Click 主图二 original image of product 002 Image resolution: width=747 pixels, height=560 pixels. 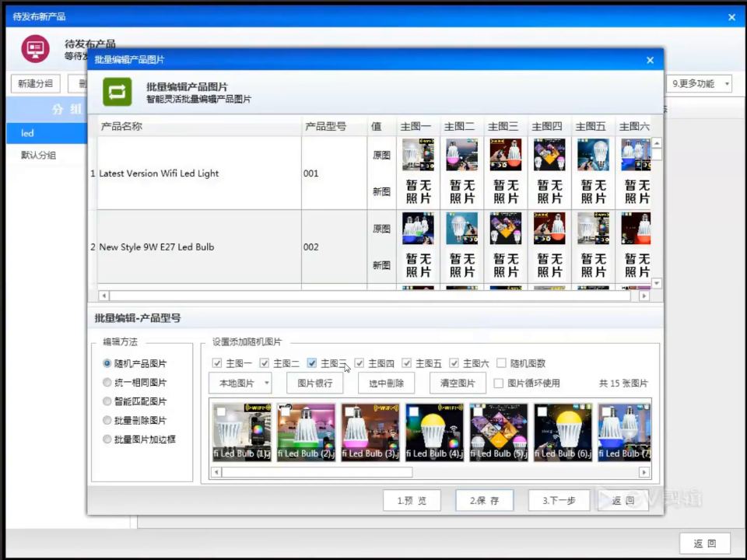tap(462, 229)
